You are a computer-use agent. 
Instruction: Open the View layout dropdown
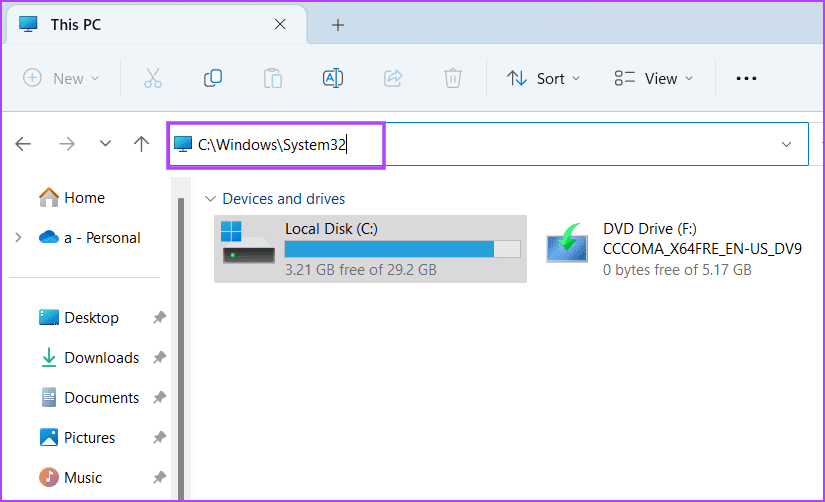click(653, 78)
